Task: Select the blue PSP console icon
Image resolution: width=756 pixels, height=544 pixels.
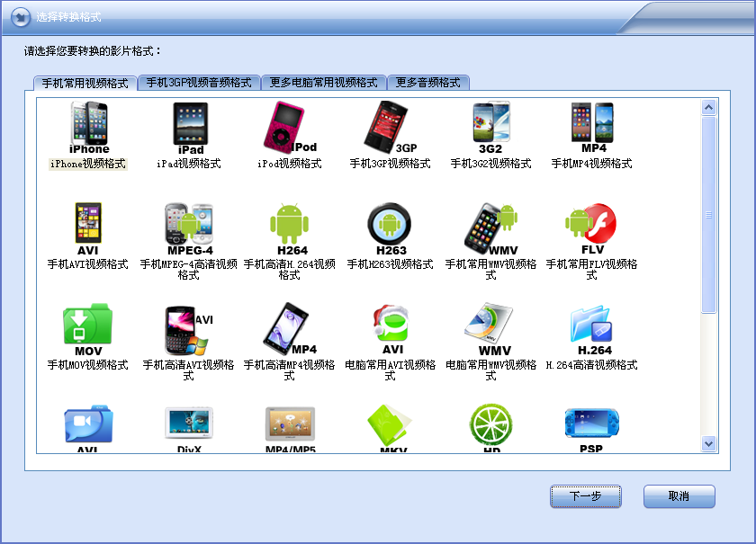Action: (x=591, y=431)
